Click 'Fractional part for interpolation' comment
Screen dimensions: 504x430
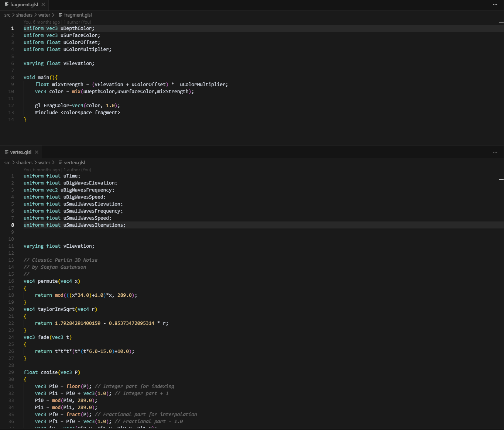pos(150,414)
